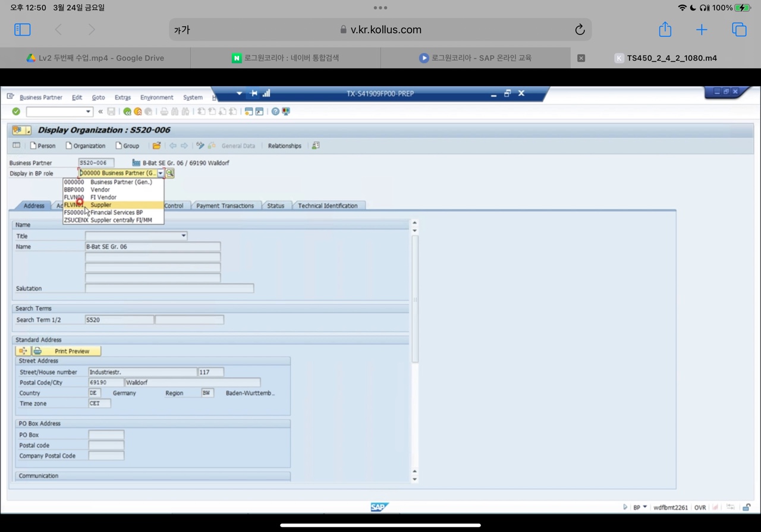Collapse the toolbar with double chevron
The height and width of the screenshot is (532, 761).
(x=100, y=111)
